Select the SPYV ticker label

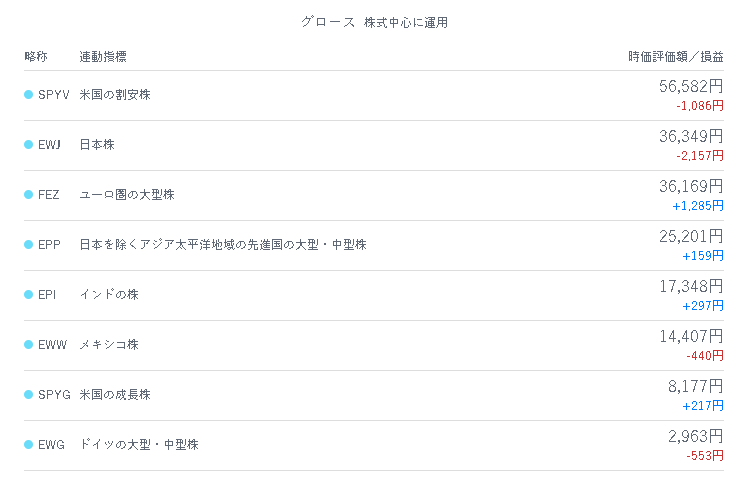point(54,95)
